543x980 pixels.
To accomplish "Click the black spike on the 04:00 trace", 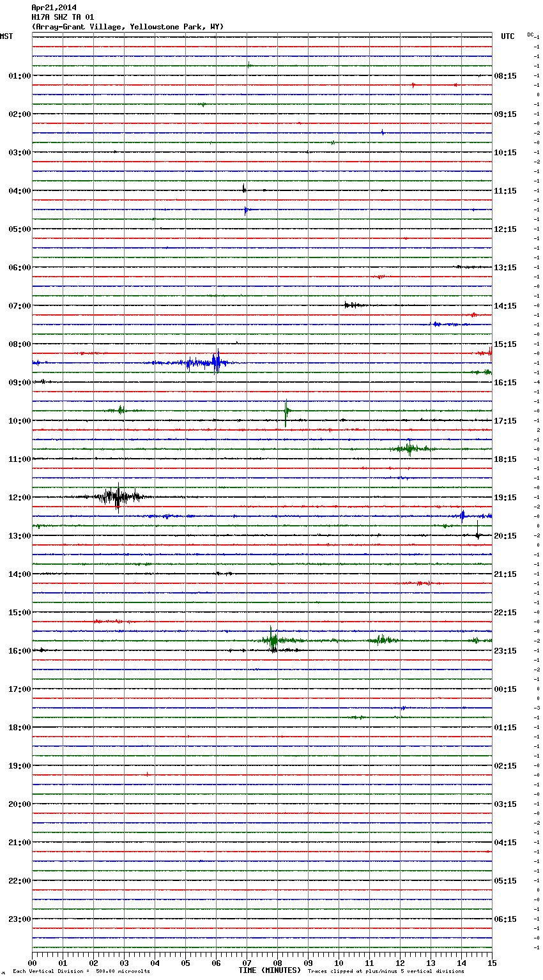I will click(244, 189).
